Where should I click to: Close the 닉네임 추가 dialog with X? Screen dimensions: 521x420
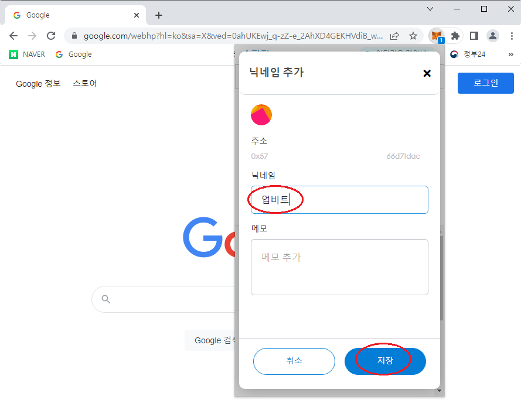tap(427, 73)
